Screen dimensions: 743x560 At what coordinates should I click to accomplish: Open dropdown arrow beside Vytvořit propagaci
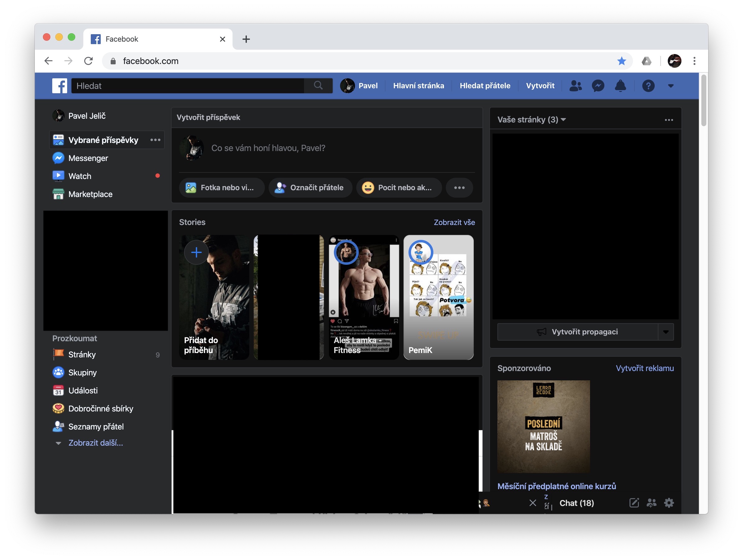[666, 332]
